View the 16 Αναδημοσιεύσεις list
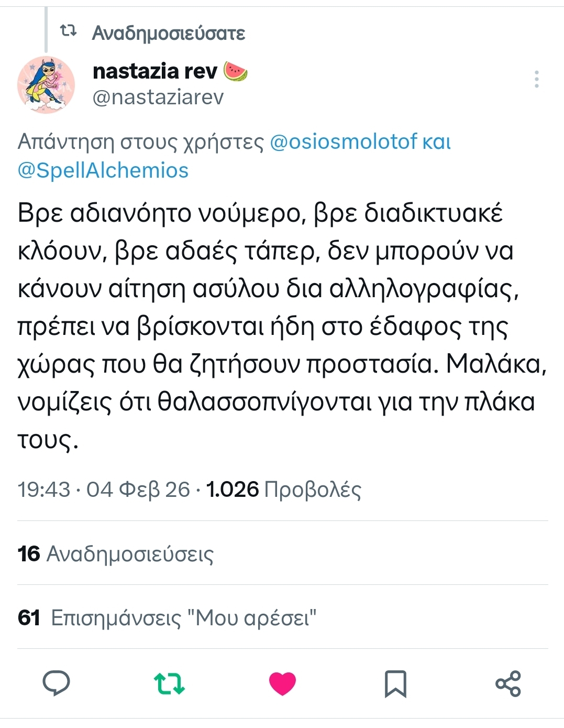The width and height of the screenshot is (564, 728). [x=116, y=553]
